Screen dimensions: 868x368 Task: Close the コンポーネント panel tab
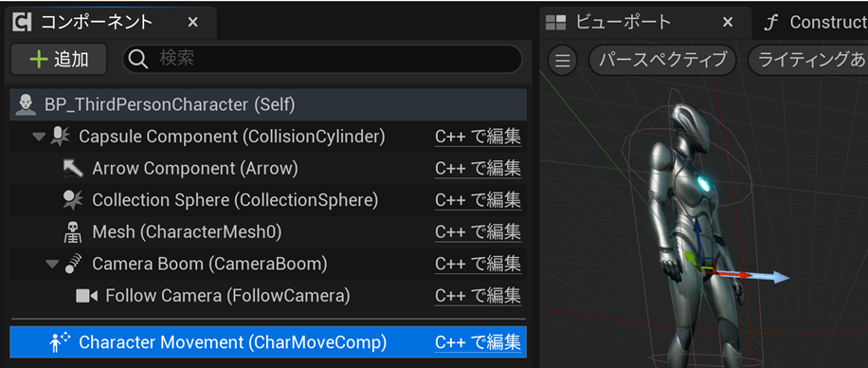192,22
